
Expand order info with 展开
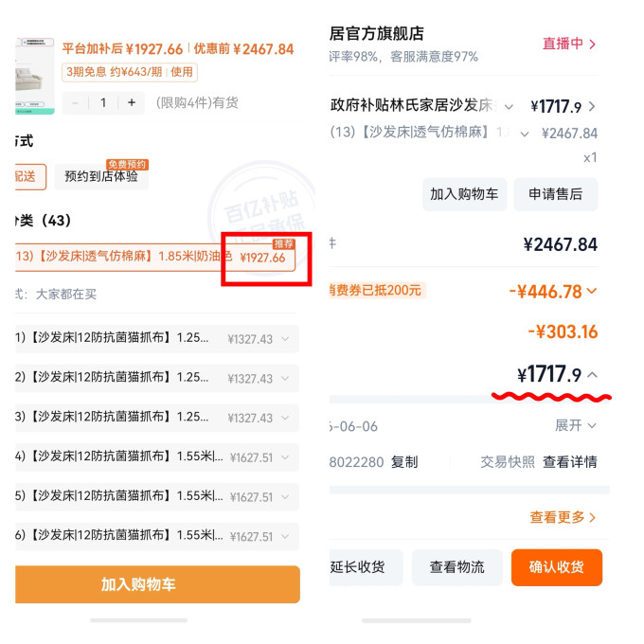[x=576, y=425]
